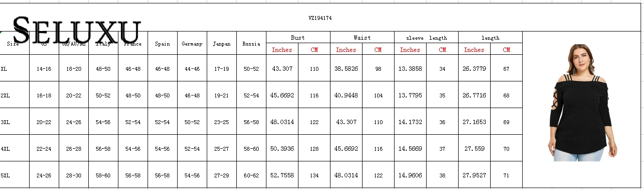The height and width of the screenshot is (190, 644).
Task: Select 3XL sleeve length cell 14.1732
Action: tap(410, 122)
